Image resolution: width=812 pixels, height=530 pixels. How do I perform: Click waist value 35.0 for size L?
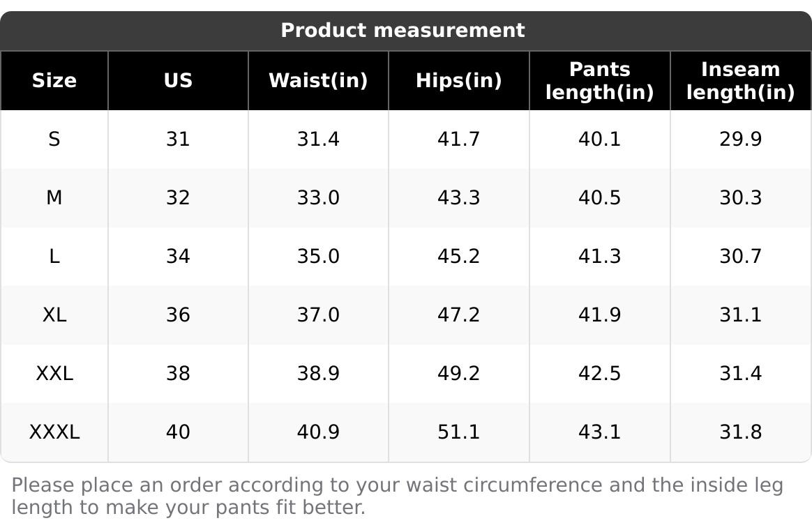319,256
